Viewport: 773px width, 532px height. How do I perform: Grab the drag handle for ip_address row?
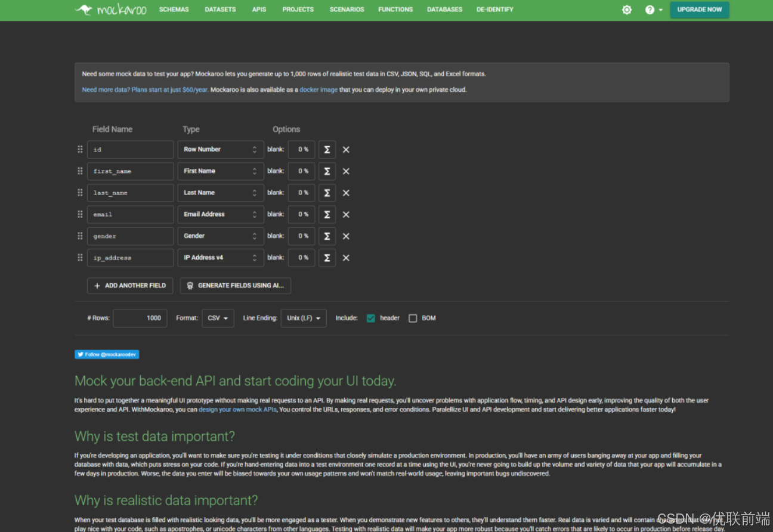80,258
